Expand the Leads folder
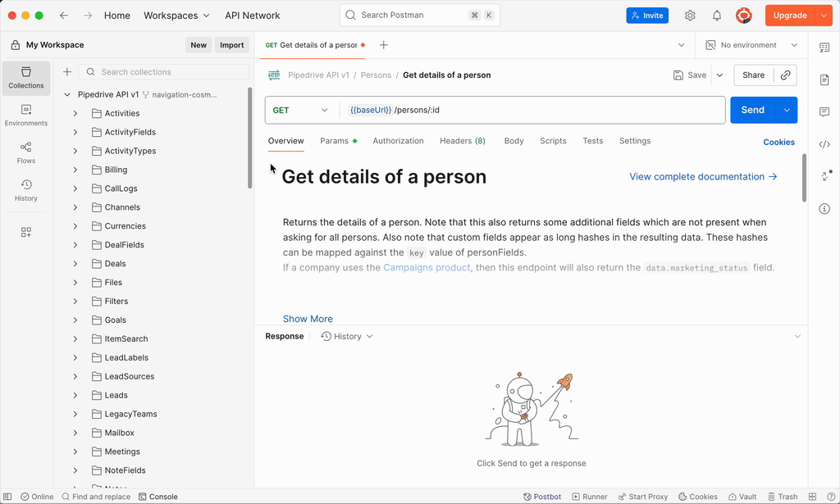The width and height of the screenshot is (840, 504). coord(75,395)
